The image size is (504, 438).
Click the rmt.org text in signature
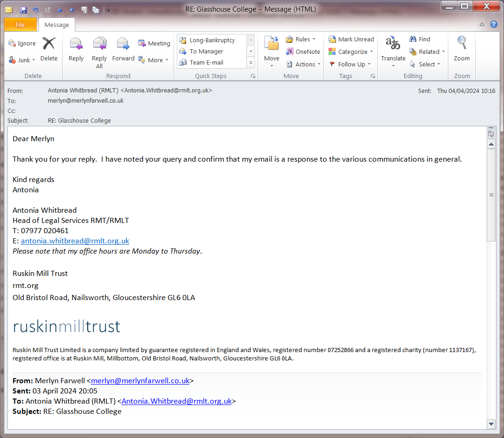pos(26,286)
